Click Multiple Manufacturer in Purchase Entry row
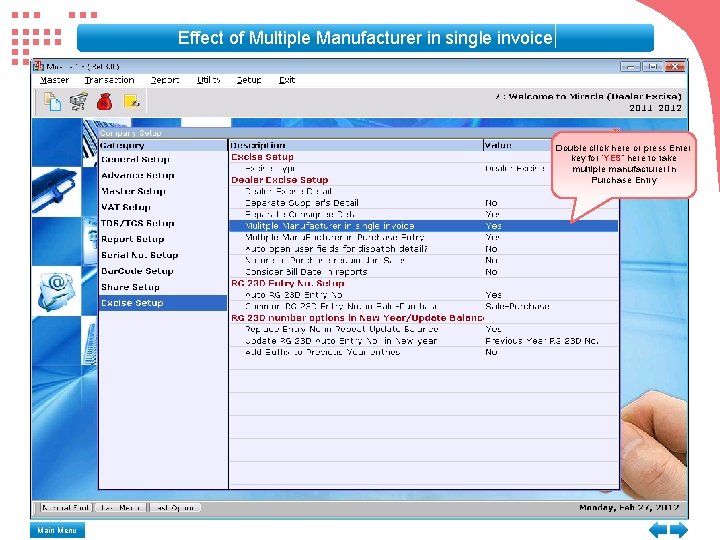 pyautogui.click(x=423, y=237)
